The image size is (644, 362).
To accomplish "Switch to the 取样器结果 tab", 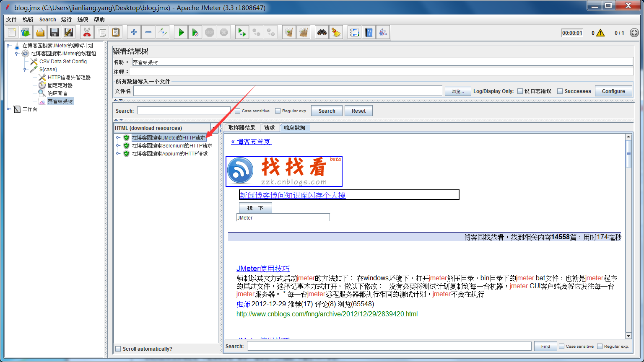I will coord(242,128).
